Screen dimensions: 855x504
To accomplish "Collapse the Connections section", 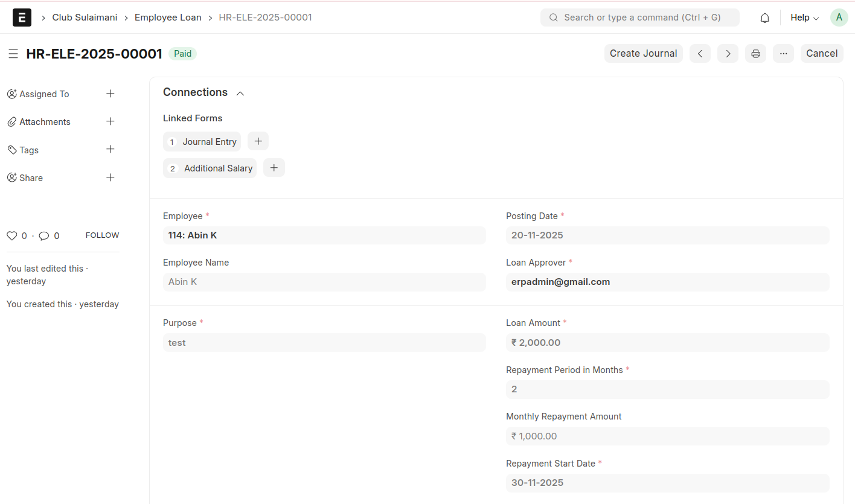I will [x=240, y=93].
